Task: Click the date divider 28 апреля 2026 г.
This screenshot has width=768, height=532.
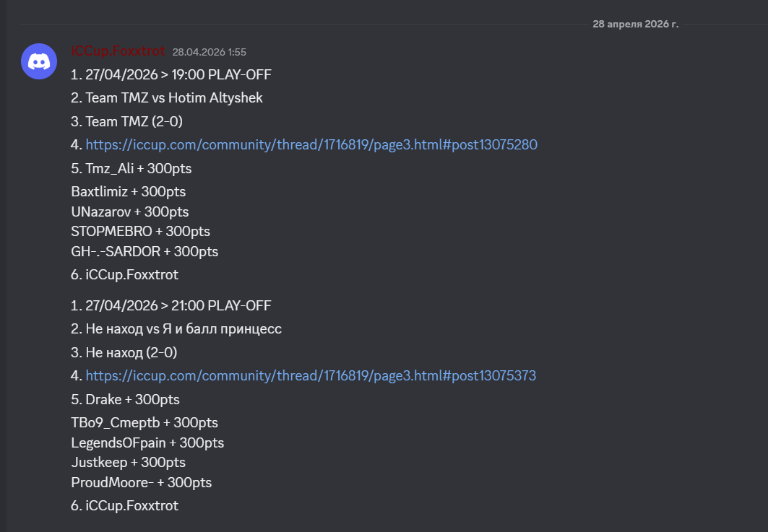Action: (635, 24)
